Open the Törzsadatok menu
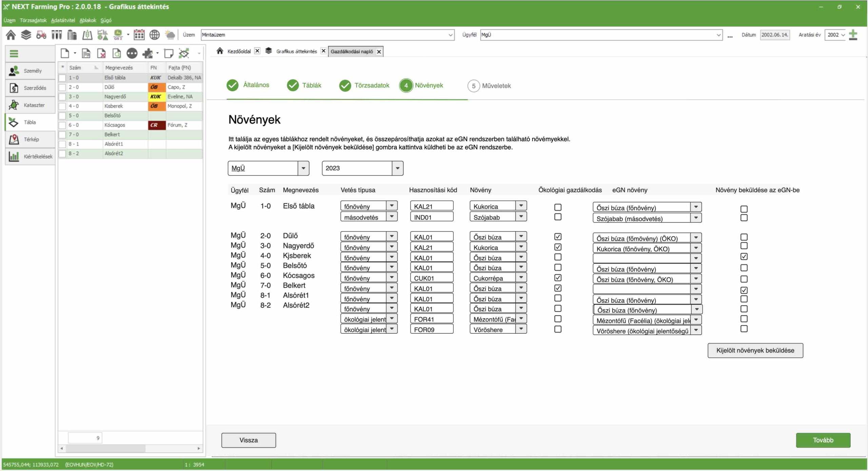The image size is (868, 471). pyautogui.click(x=33, y=20)
